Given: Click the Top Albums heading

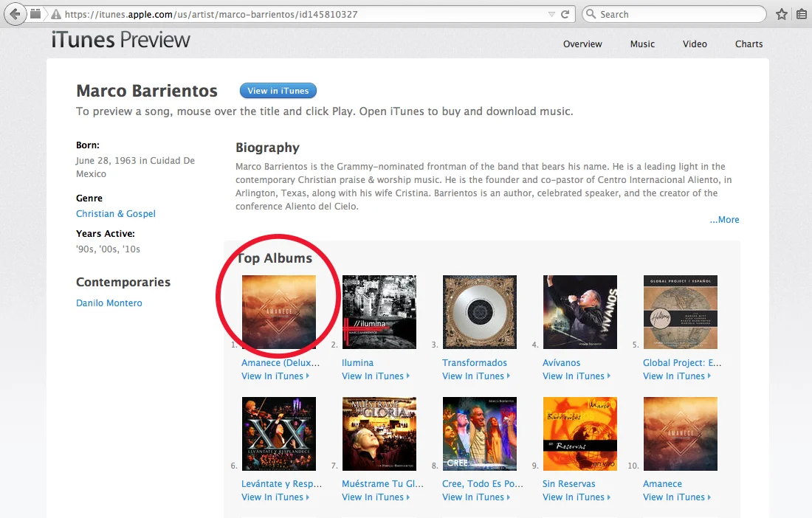Looking at the screenshot, I should [275, 258].
